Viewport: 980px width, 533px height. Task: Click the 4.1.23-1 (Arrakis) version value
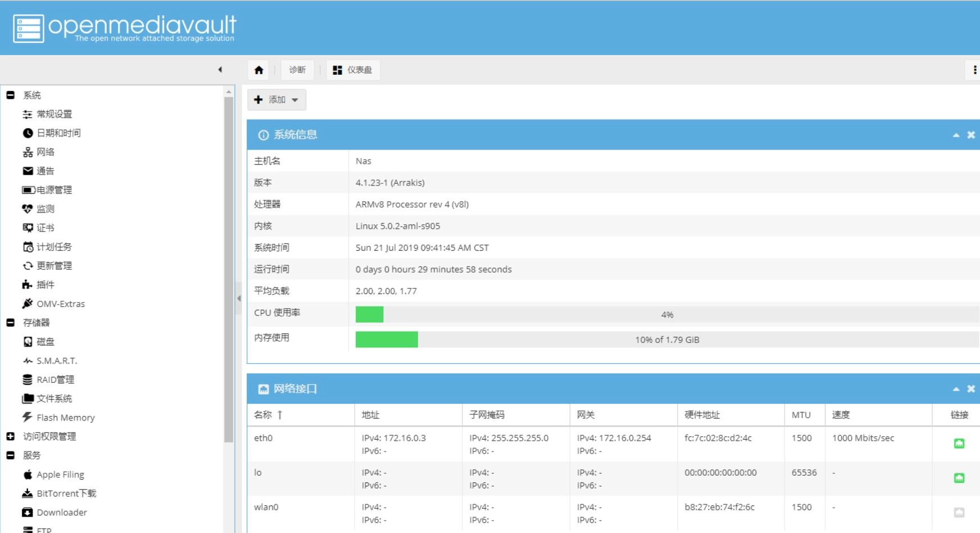tap(390, 183)
